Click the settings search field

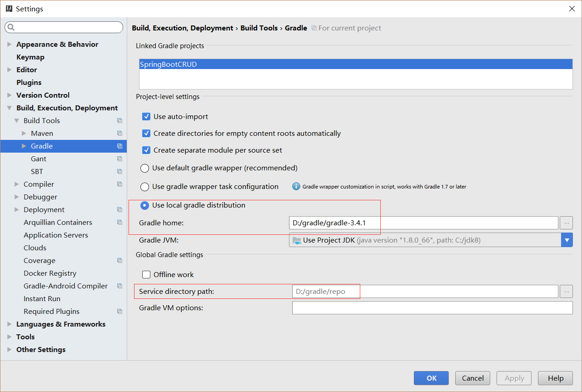64,28
